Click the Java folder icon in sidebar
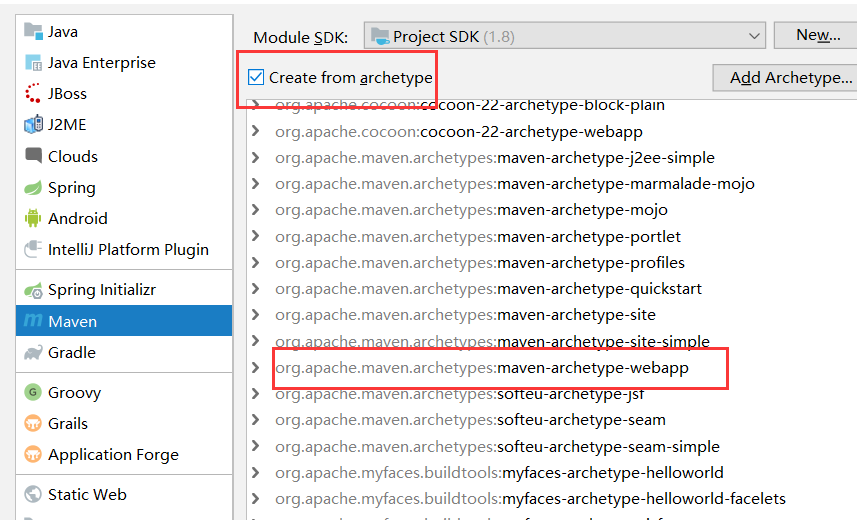Screen dimensions: 857x520 pyautogui.click(x=33, y=31)
